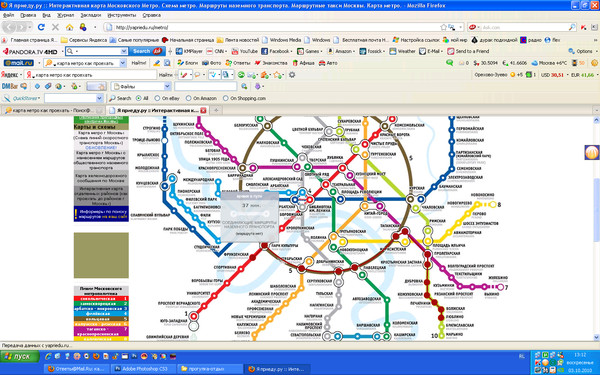600x375 pixels.
Task: Click the Weather toolbar icon
Action: [x=402, y=51]
